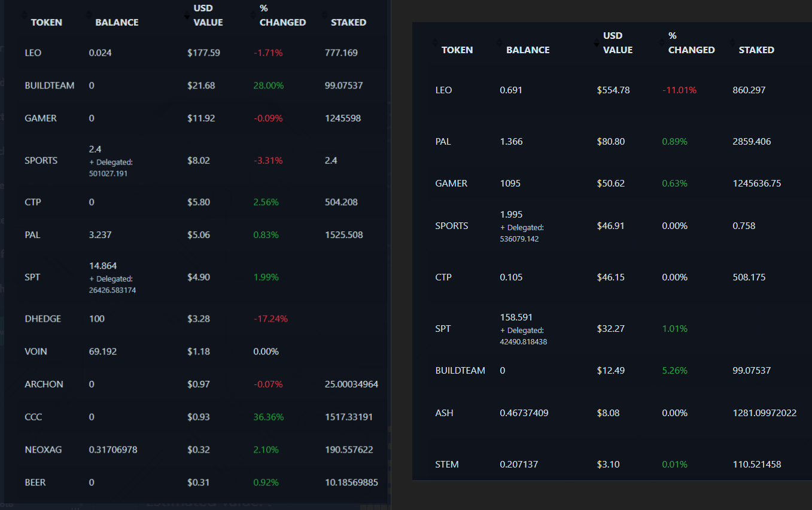Click the 28.00% change for BUILDTEAM
This screenshot has height=510, width=812.
(269, 85)
